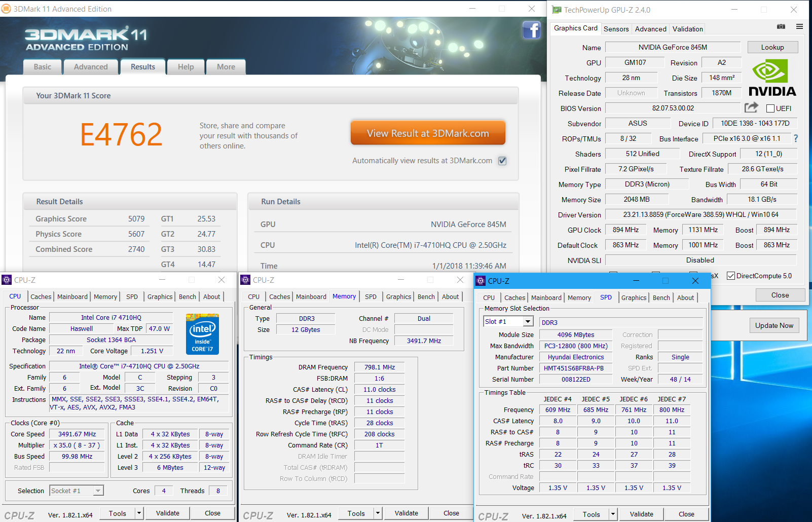
Task: Click the Code Name value Haswell
Action: (82, 329)
